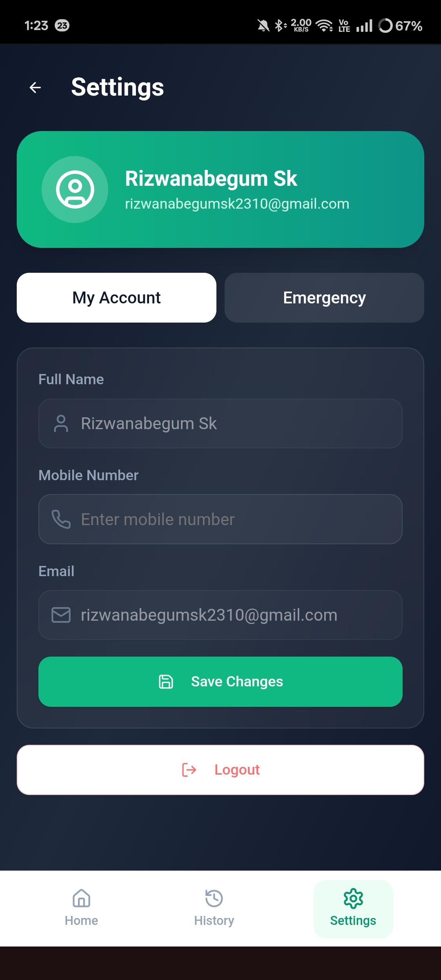Tap the envelope icon in Email field
441x980 pixels.
[x=61, y=615]
